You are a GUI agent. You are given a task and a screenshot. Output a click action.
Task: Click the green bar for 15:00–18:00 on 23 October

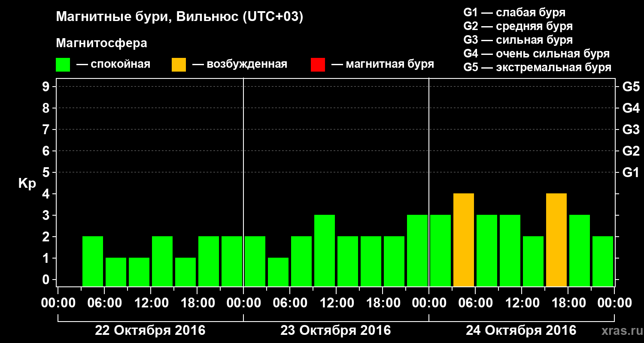371,262
